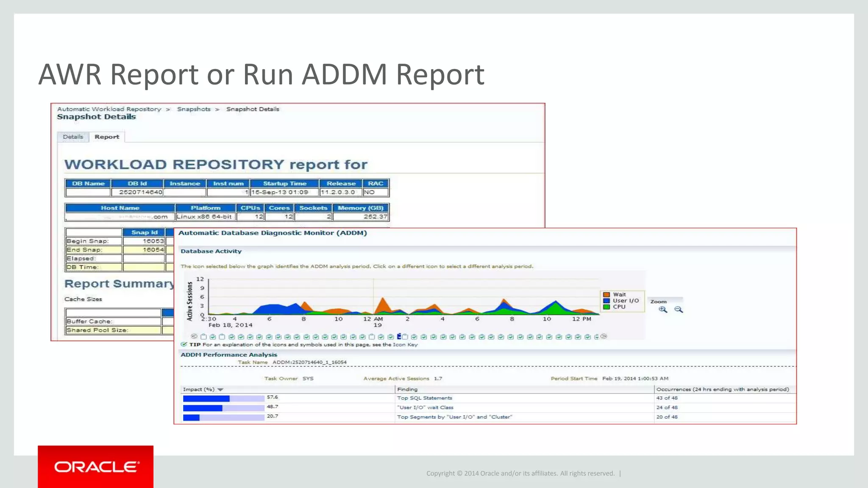
Task: Click the 20.7 impact bar
Action: point(223,417)
